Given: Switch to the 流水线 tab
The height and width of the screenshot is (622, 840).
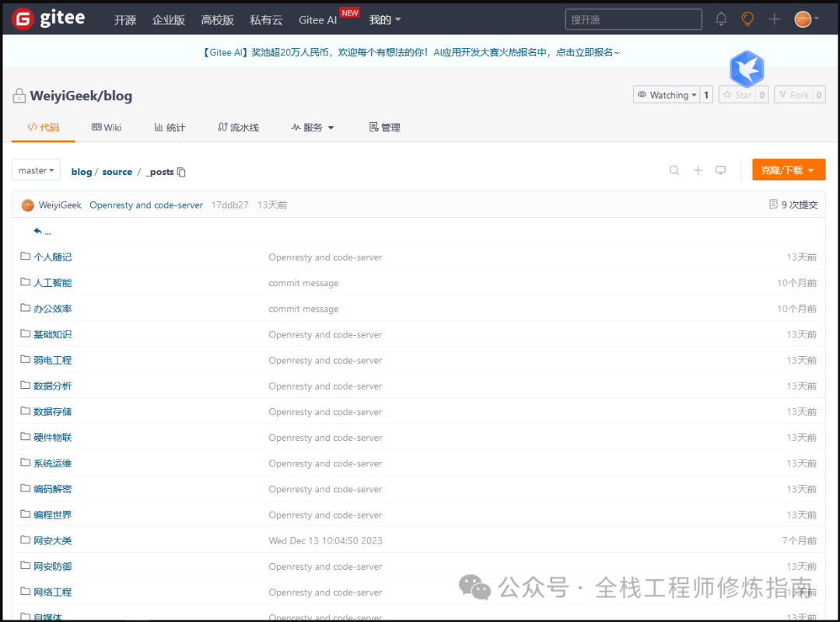Looking at the screenshot, I should 239,128.
